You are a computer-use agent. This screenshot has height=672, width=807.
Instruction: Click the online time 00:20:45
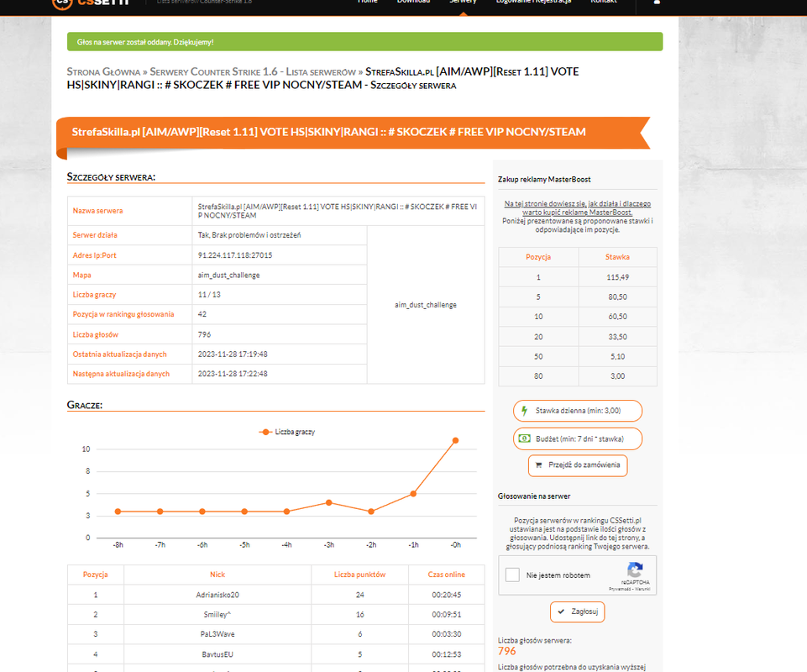tap(446, 595)
